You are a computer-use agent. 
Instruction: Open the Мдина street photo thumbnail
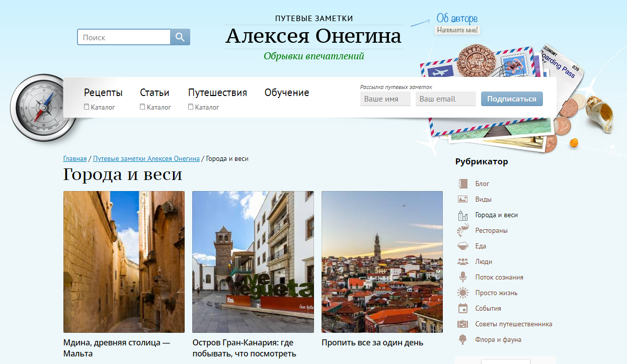click(x=124, y=261)
